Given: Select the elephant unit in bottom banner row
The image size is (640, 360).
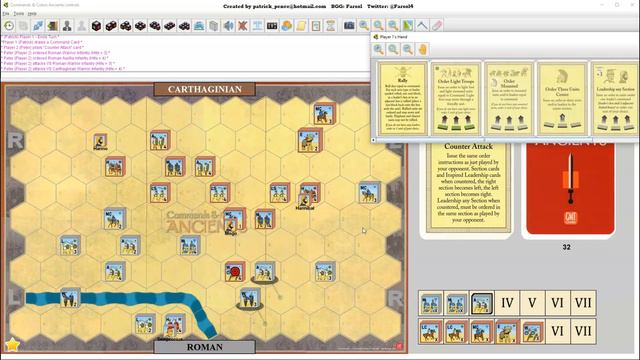Looking at the screenshot, I should [507, 331].
